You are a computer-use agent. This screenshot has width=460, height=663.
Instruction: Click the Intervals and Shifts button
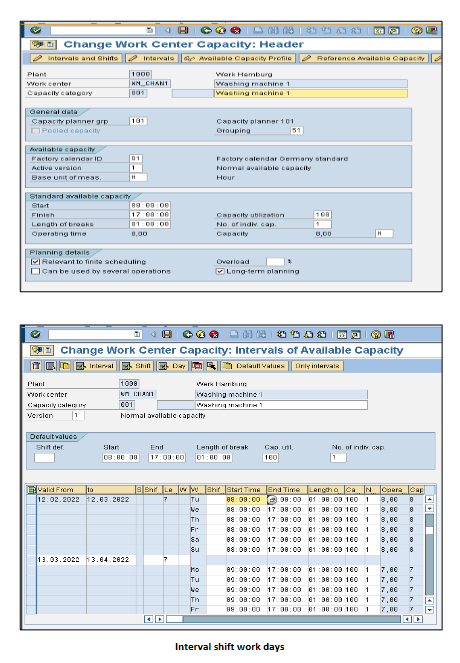pos(77,58)
